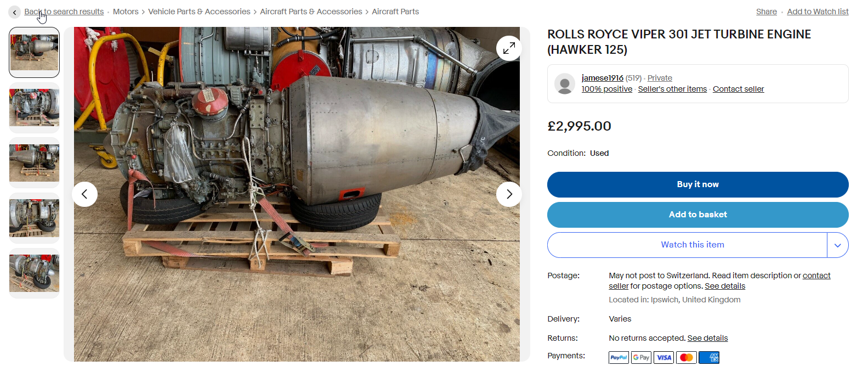Navigate to Vehicle Parts & Accessories breadcrumb
This screenshot has height=377, width=868.
click(199, 12)
